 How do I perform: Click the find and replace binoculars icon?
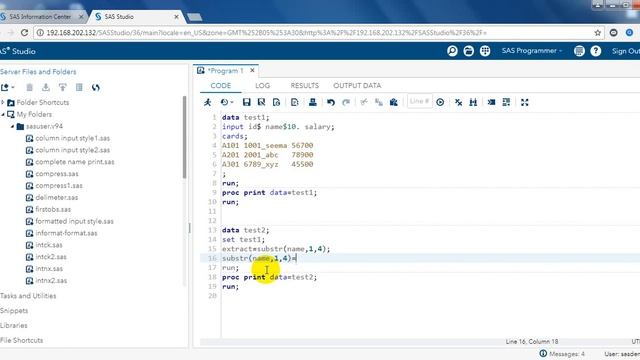click(473, 102)
